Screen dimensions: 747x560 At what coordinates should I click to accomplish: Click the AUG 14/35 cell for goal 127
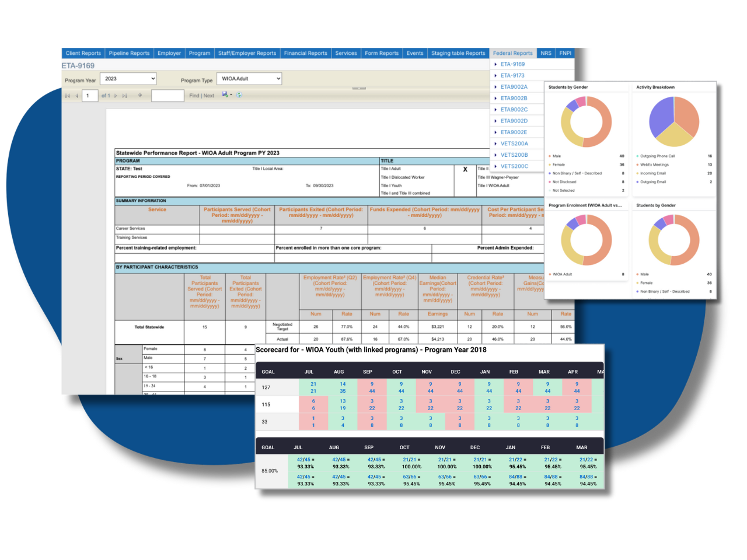click(x=343, y=388)
